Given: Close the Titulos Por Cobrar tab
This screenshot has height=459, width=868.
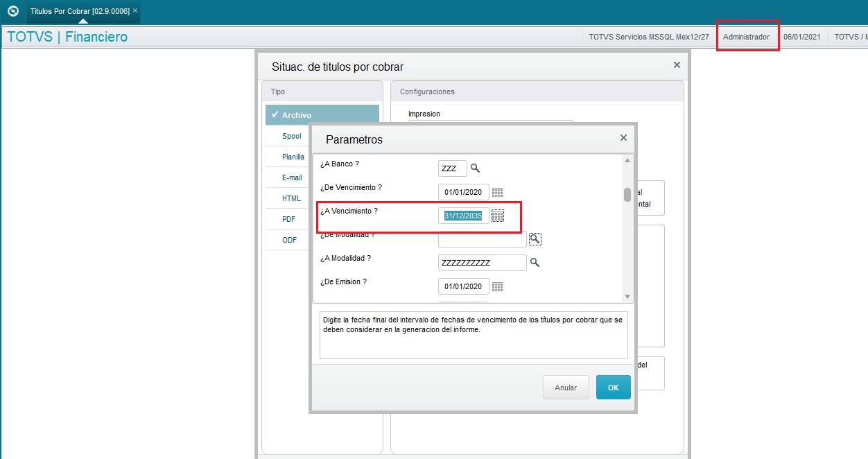Looking at the screenshot, I should (x=135, y=11).
